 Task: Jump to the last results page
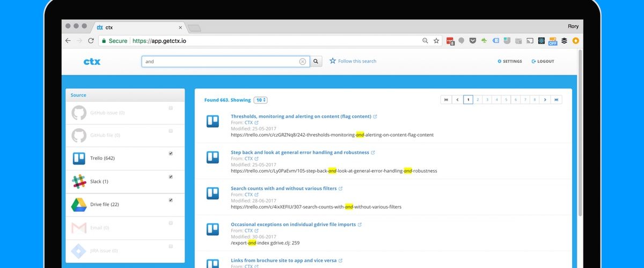coord(557,100)
